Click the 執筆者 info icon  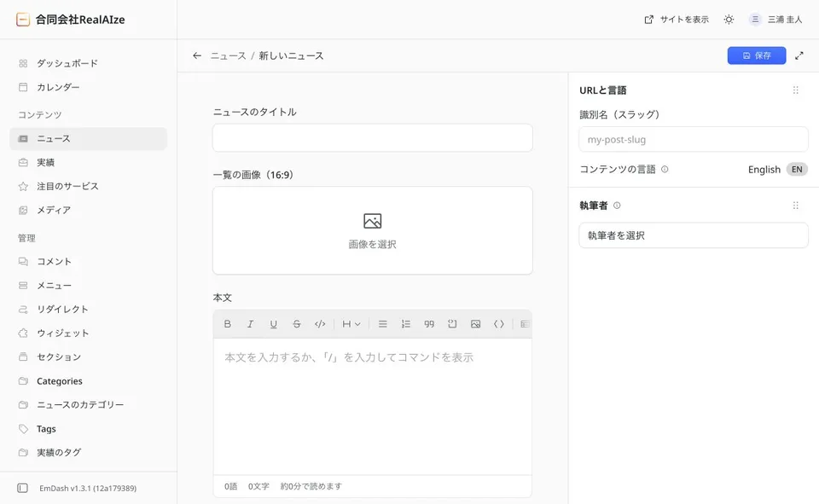[x=617, y=206]
